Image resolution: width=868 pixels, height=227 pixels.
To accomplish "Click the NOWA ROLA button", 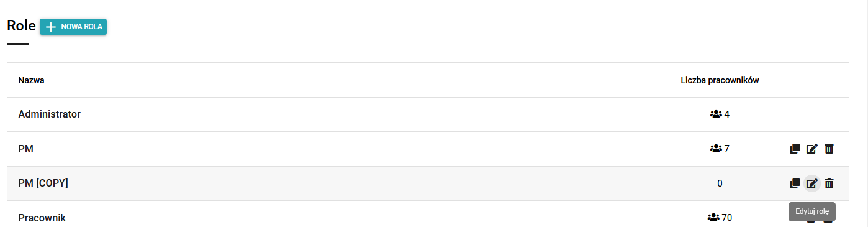I will click(73, 27).
